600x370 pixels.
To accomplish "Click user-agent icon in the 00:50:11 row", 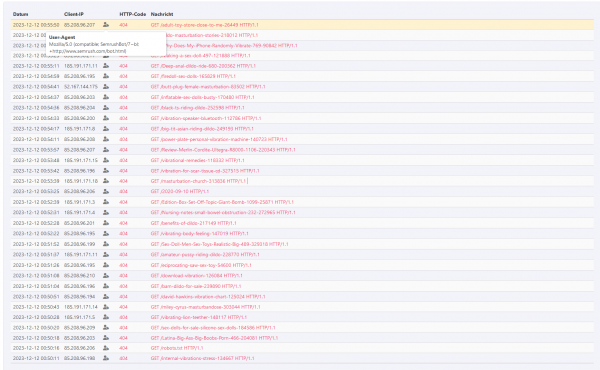I will click(106, 358).
